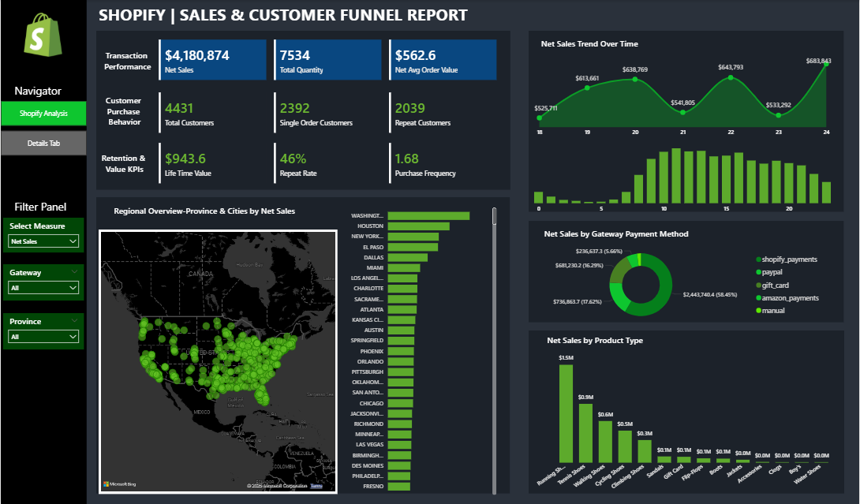Click the line chart point labeled $541,805
The width and height of the screenshot is (860, 504).
pos(682,113)
